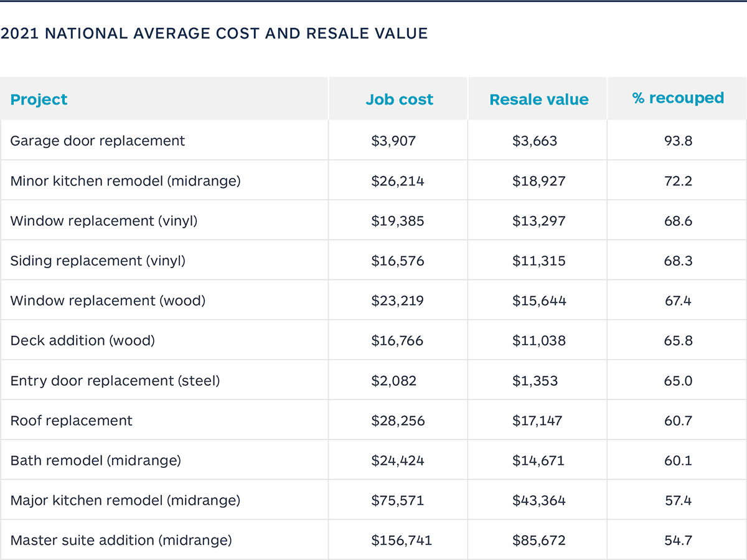Select the Window replacement (wood) project name
This screenshot has width=747, height=560.
pos(108,301)
